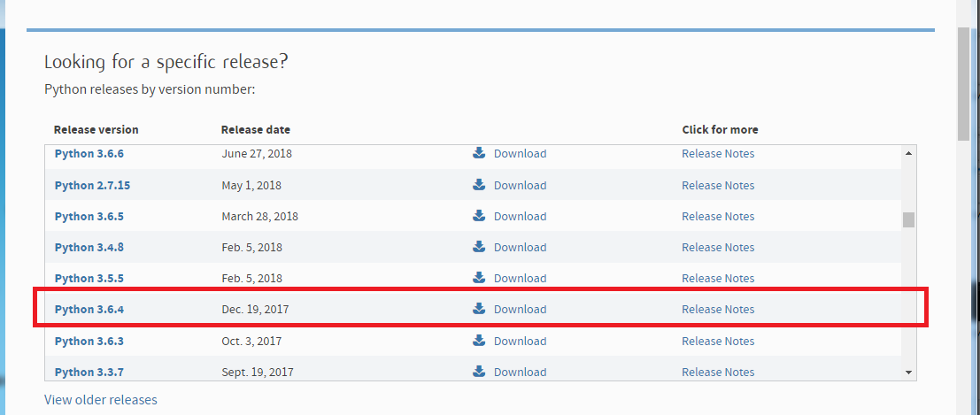
Task: Click release list scrollbar up arrow
Action: 909,152
